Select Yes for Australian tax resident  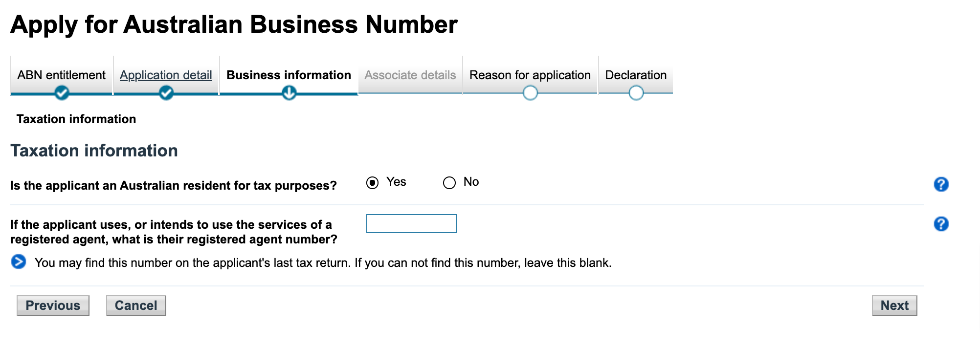(373, 183)
